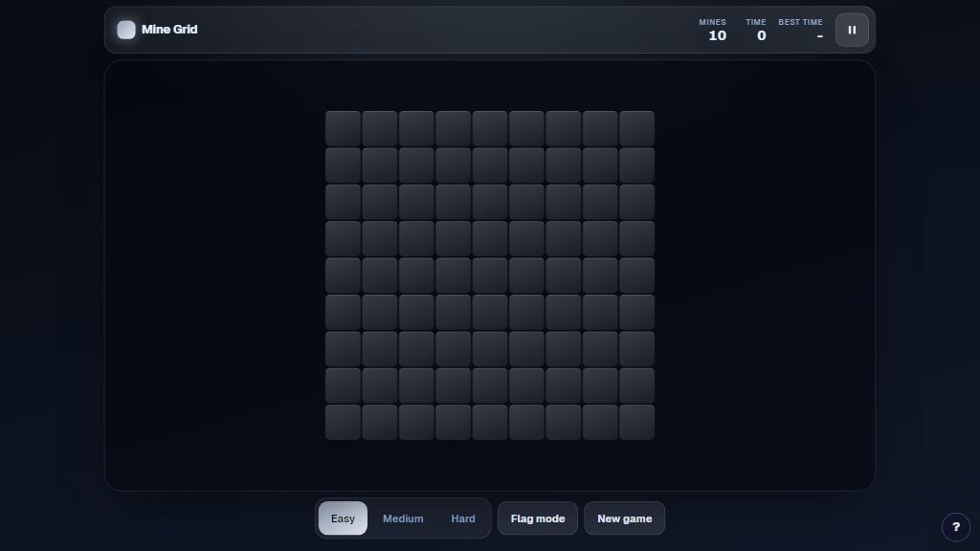Reveal fourth row, sixth column cell

(x=527, y=238)
